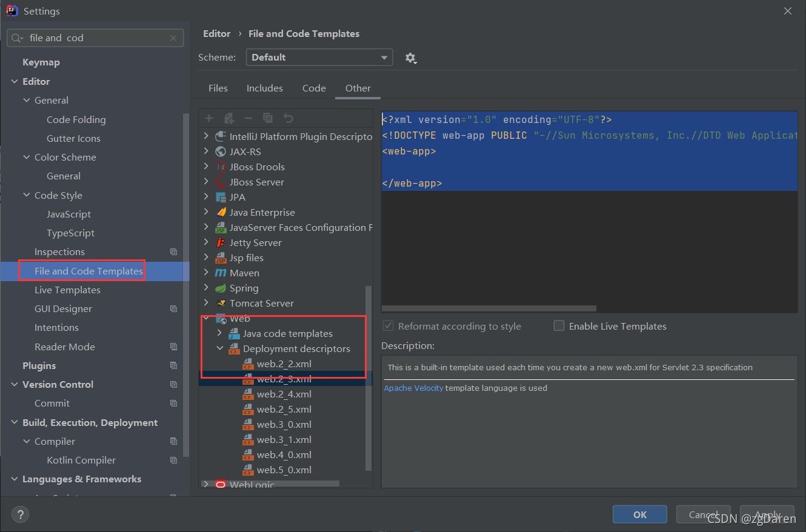Click the project-level icon beside GUI Designer
Viewport: 806px width, 532px height.
point(174,309)
